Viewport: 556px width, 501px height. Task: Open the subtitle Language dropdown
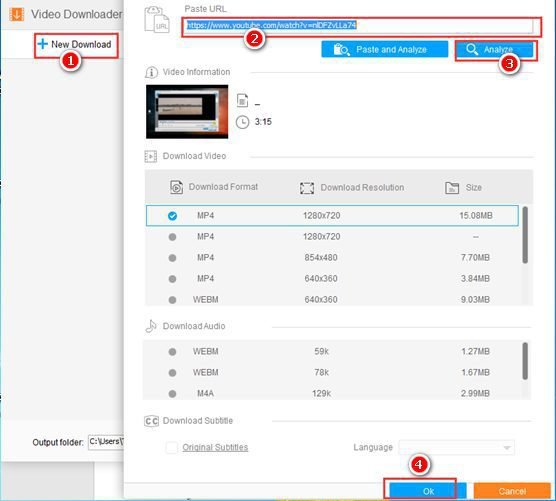click(456, 448)
